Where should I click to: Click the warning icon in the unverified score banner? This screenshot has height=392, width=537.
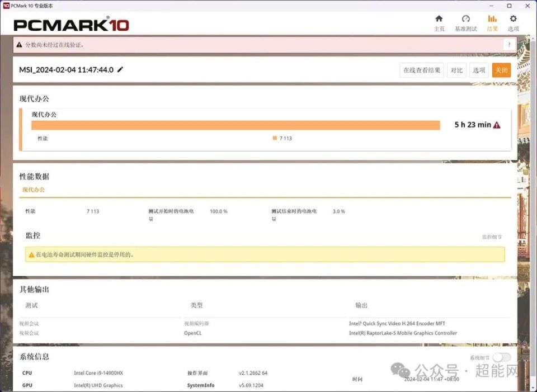19,45
